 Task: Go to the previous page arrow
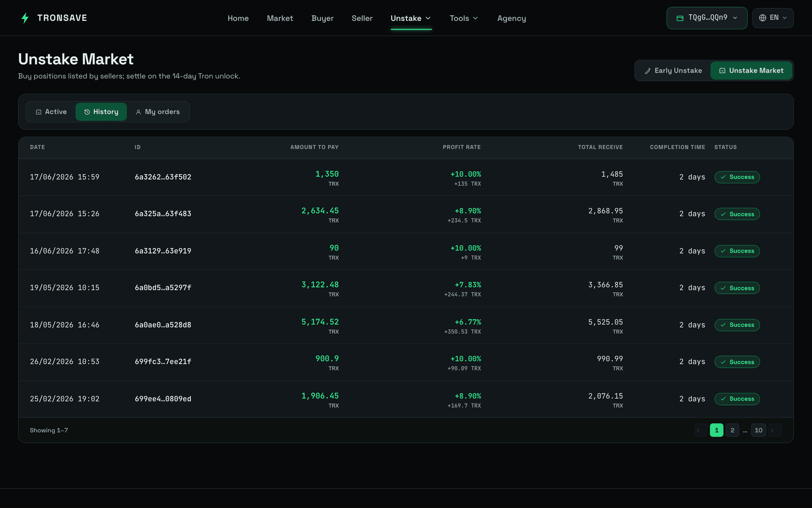point(700,430)
